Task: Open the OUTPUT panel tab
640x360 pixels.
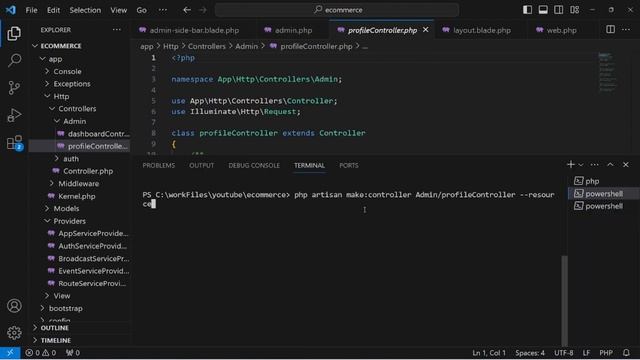Action: point(201,165)
